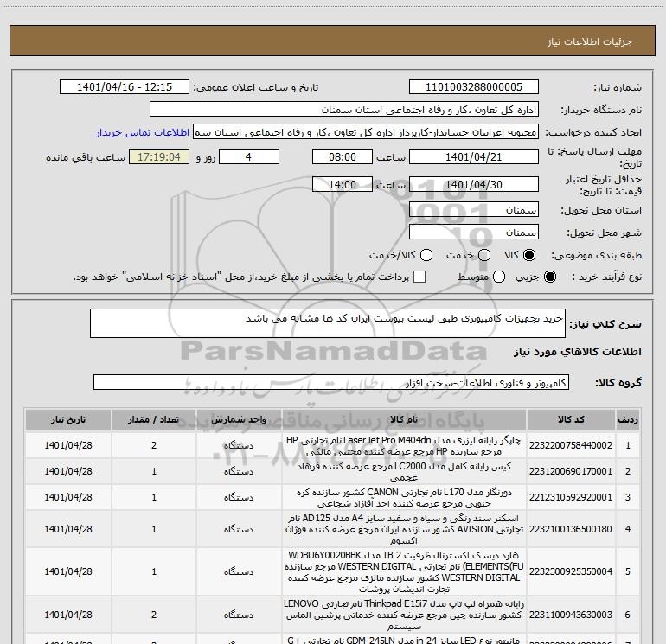Click quantity 2 in the LENOVO laptop row
Viewport: 666px width, 644px height.
pos(154,615)
